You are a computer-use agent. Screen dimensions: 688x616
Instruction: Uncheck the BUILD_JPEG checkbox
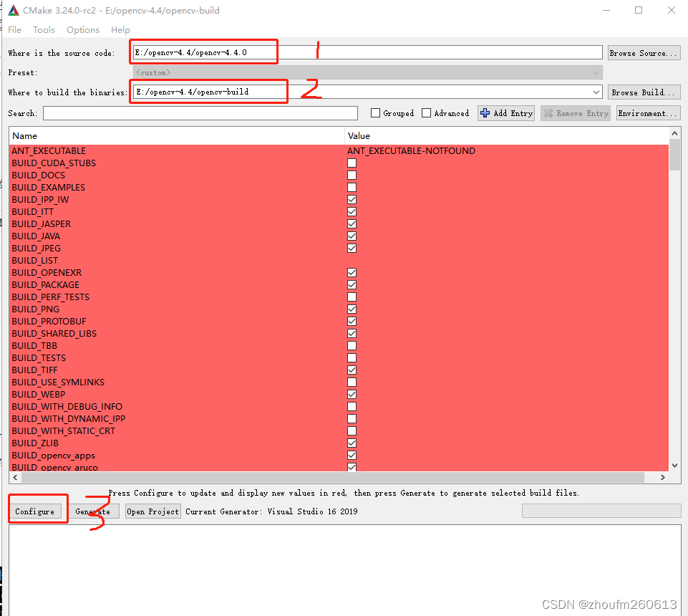click(352, 248)
